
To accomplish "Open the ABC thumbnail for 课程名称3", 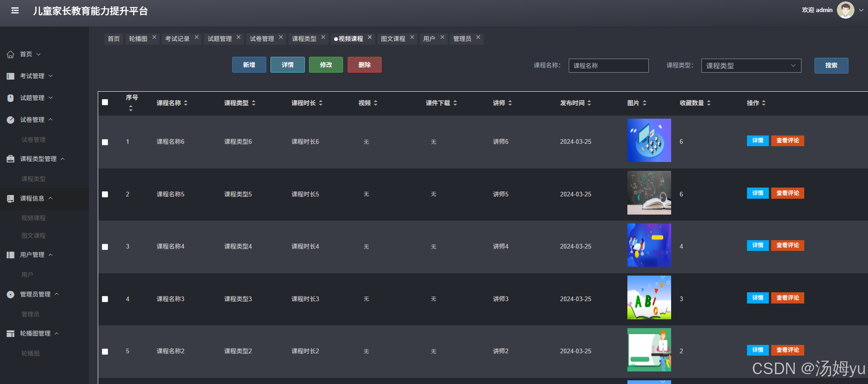I will 649,297.
